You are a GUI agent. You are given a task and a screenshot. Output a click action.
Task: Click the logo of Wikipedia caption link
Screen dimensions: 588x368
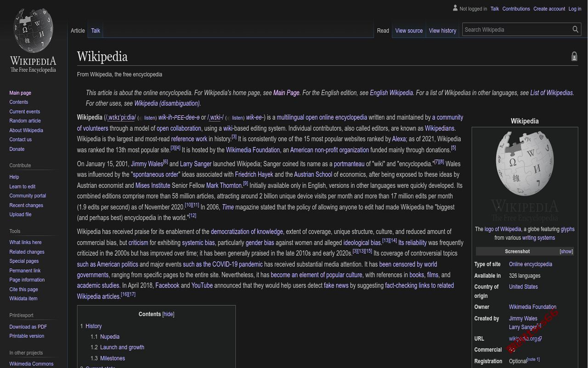pyautogui.click(x=503, y=229)
